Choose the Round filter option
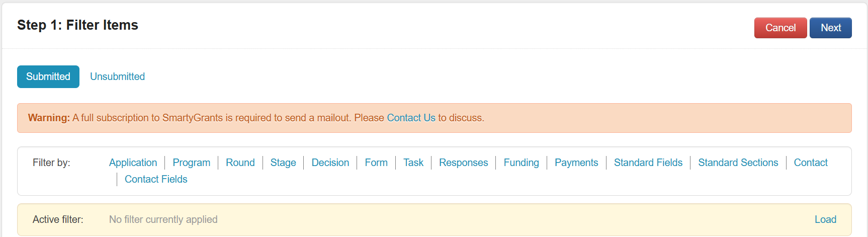Viewport: 868px width, 237px height. pyautogui.click(x=240, y=163)
